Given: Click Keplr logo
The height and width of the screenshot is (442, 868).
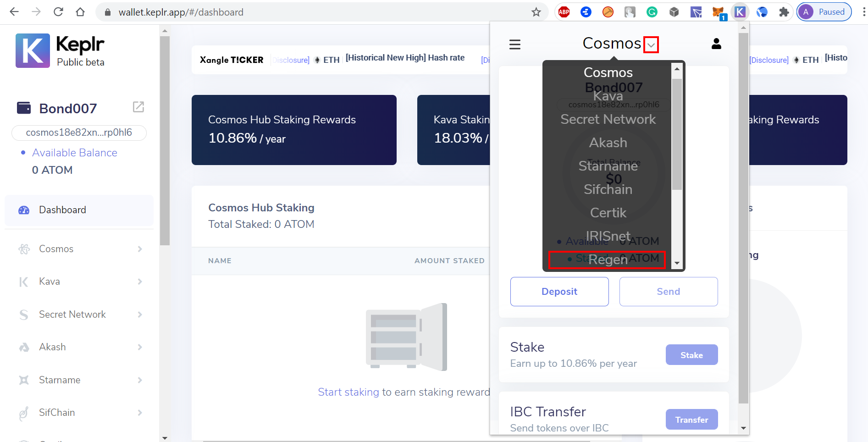Looking at the screenshot, I should [60, 50].
